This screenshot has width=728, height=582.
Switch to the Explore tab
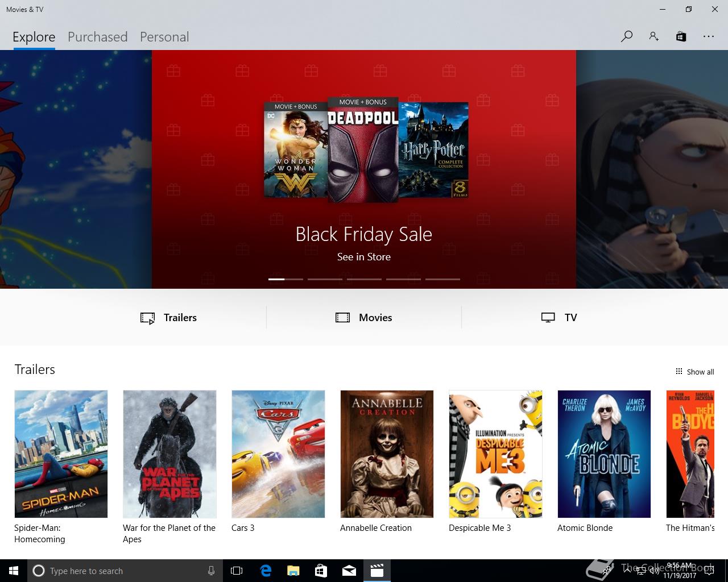(x=34, y=37)
